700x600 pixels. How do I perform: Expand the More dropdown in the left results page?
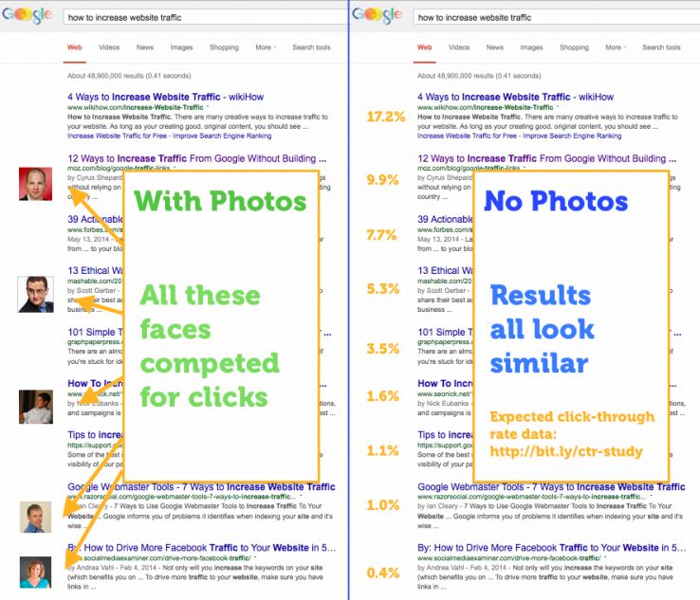point(265,47)
